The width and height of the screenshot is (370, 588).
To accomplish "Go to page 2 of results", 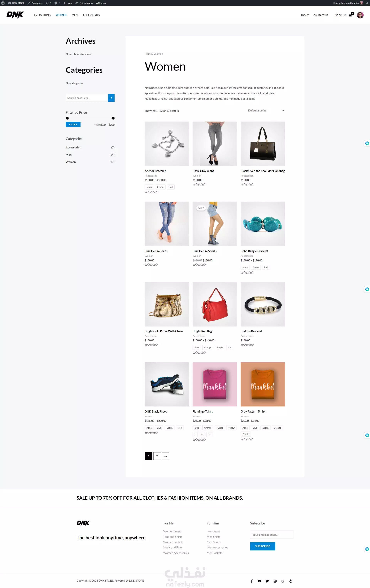I will click(x=157, y=456).
